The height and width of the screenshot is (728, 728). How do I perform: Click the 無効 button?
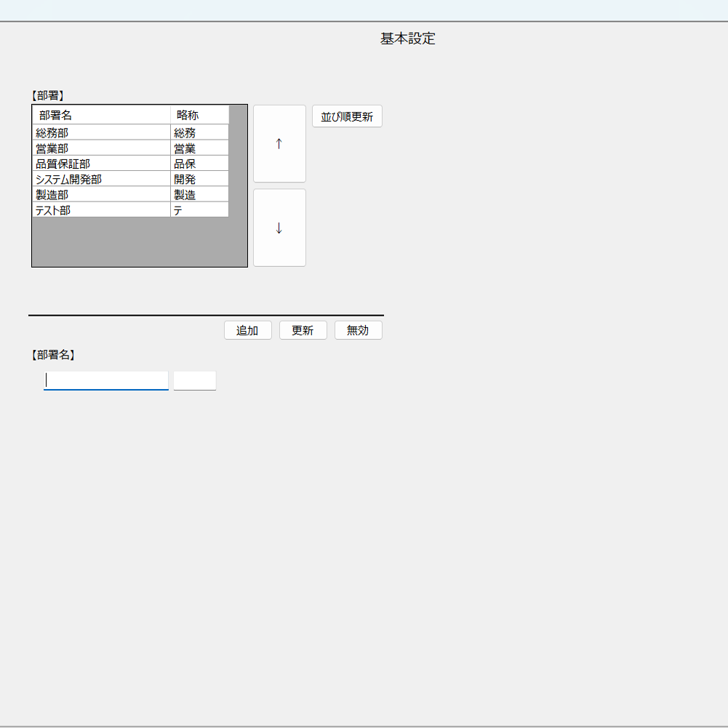[x=358, y=330]
